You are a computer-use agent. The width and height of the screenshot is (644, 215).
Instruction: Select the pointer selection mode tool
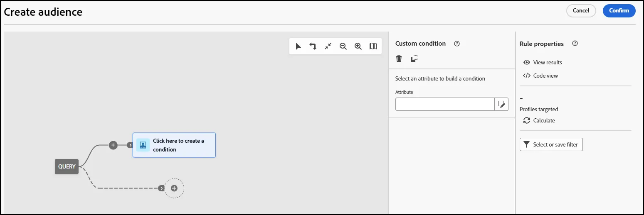[298, 46]
